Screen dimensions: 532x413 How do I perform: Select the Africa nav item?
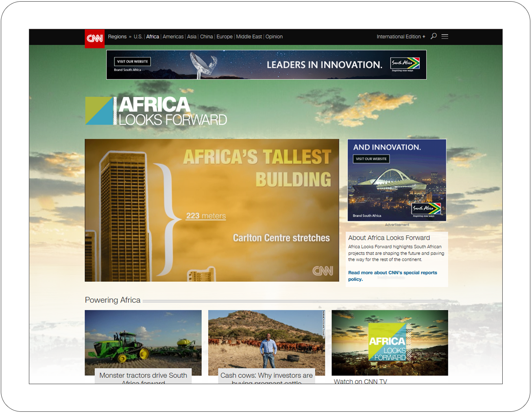pyautogui.click(x=153, y=37)
